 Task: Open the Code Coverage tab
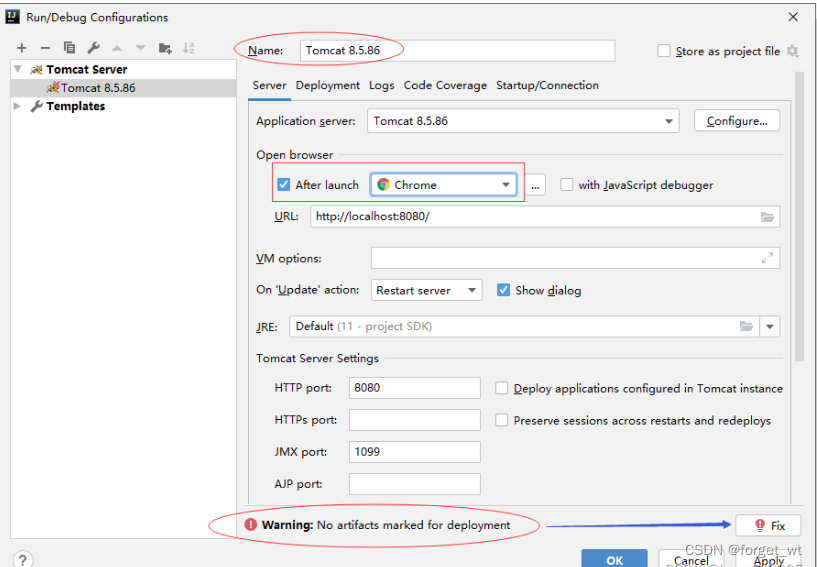pyautogui.click(x=445, y=85)
